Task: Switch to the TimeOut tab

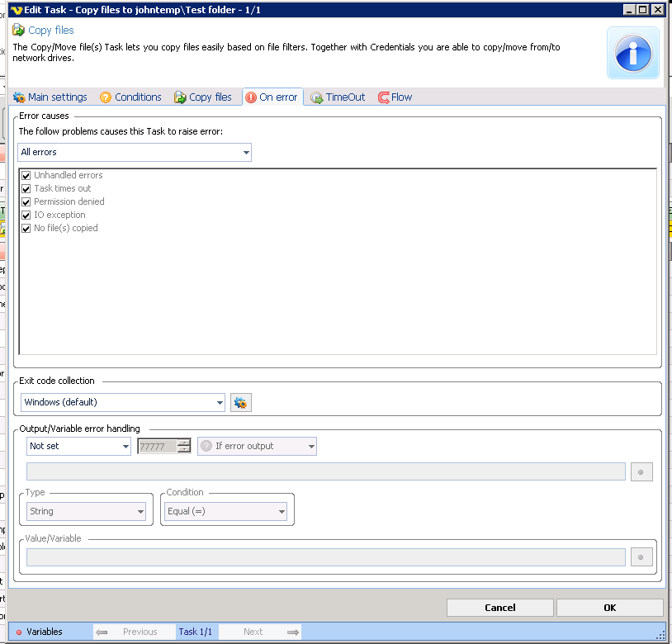Action: click(338, 97)
